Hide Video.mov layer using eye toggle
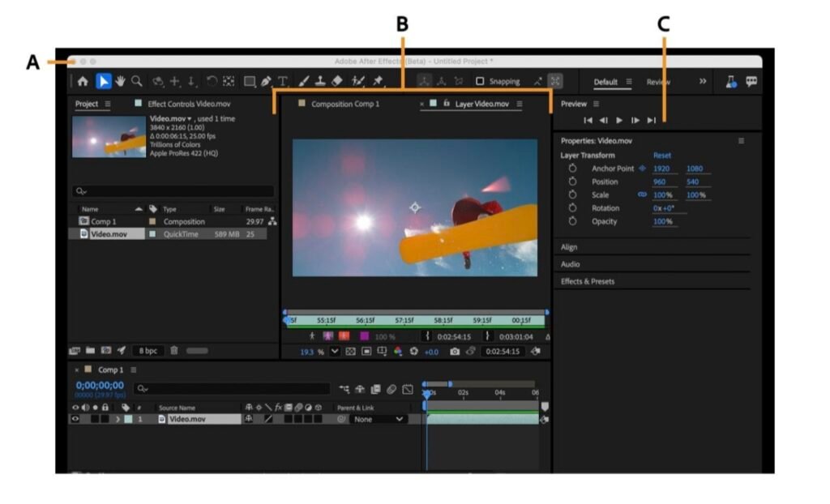 pos(76,419)
